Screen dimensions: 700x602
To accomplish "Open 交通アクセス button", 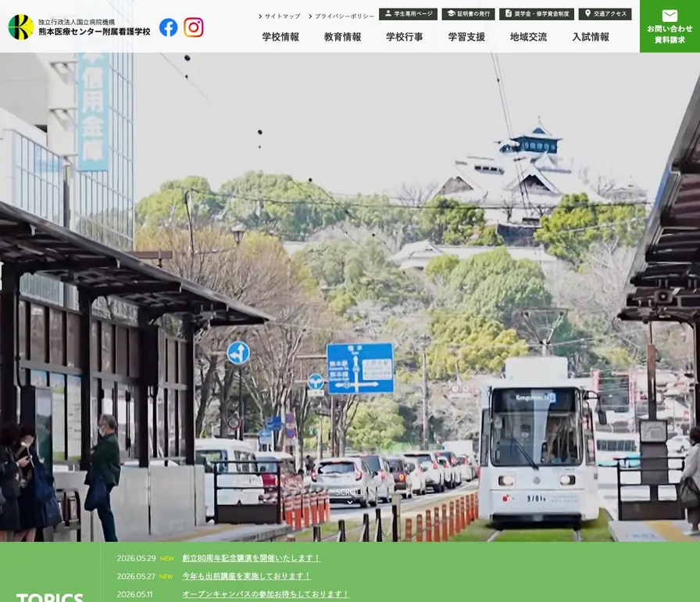I will (x=605, y=14).
